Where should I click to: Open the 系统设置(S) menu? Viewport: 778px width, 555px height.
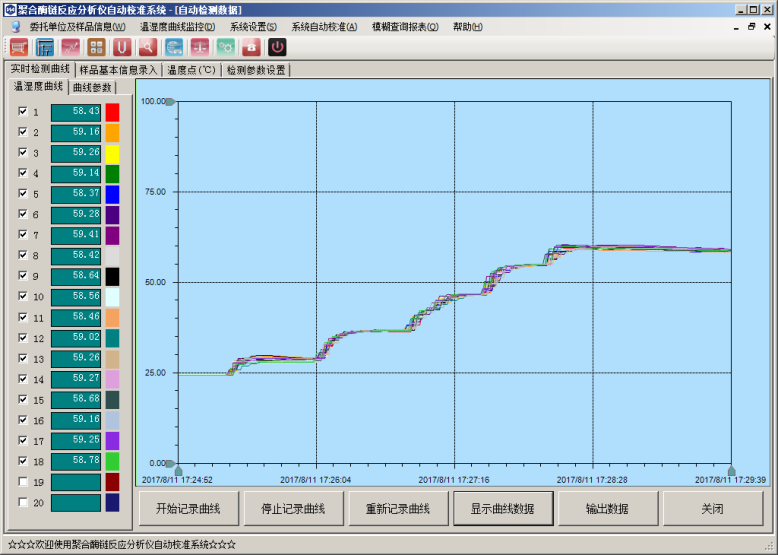tap(253, 27)
